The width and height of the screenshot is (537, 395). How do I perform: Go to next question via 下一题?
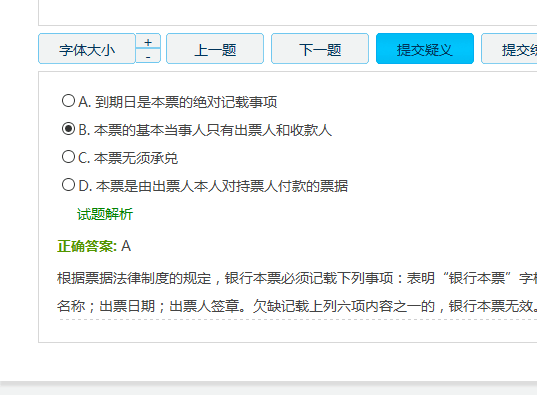point(320,49)
